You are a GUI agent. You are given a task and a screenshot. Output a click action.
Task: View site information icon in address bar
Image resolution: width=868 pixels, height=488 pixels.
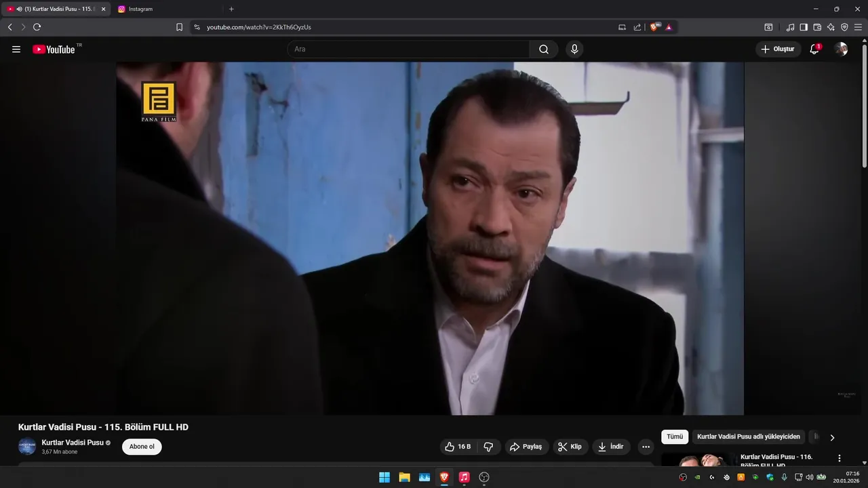197,27
